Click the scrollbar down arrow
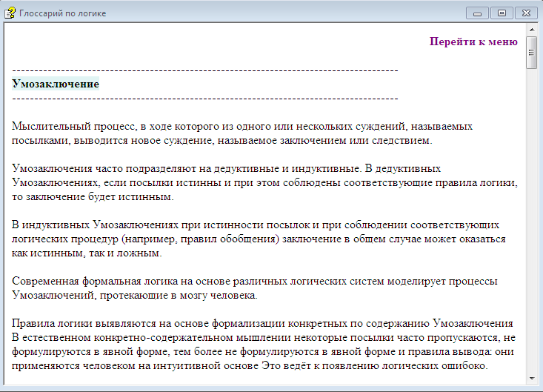 coord(530,378)
